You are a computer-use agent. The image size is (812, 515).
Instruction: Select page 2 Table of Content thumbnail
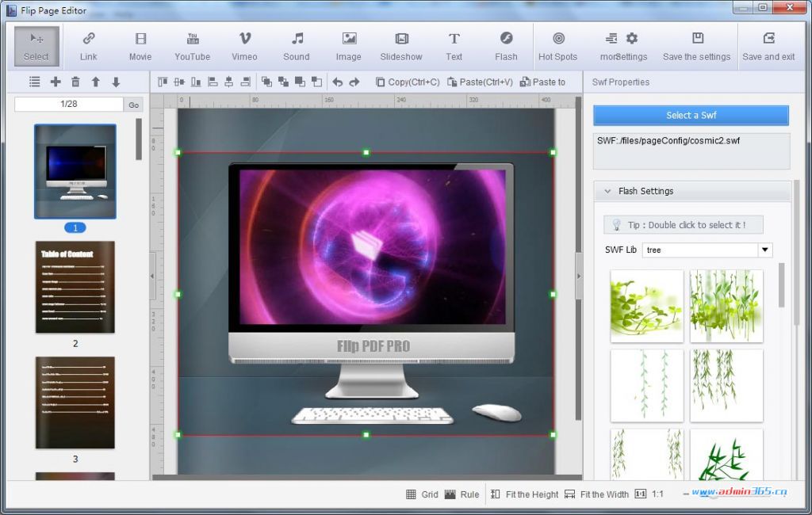75,288
